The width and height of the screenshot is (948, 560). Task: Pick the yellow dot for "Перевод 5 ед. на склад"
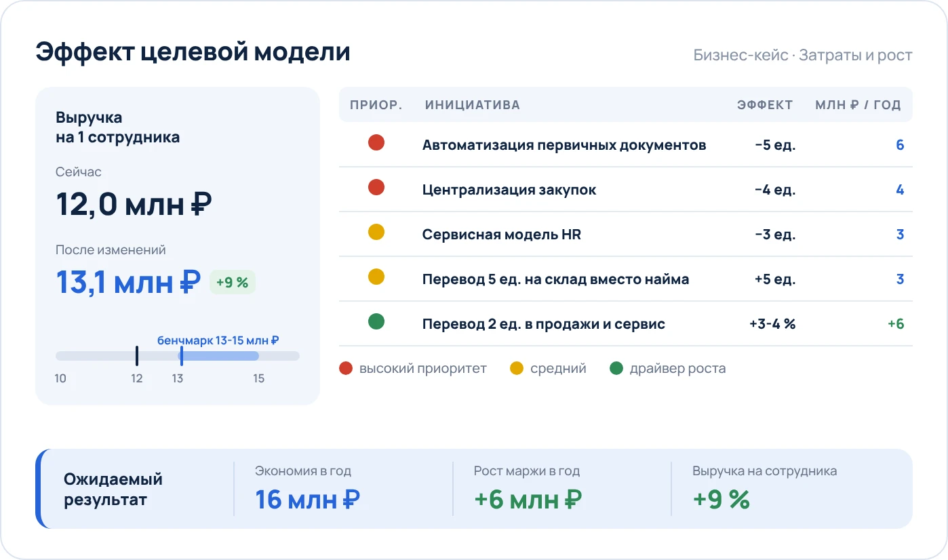(x=376, y=277)
